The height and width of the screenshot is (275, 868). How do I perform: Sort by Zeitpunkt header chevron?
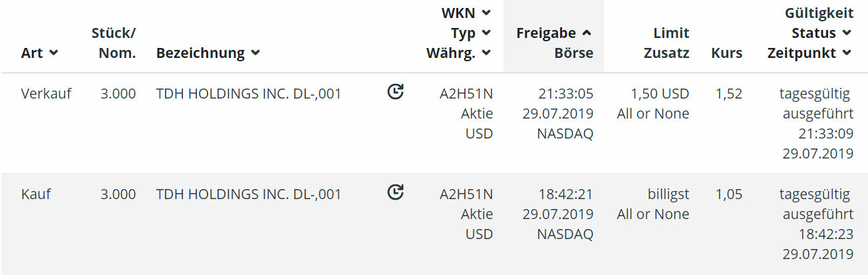point(847,53)
